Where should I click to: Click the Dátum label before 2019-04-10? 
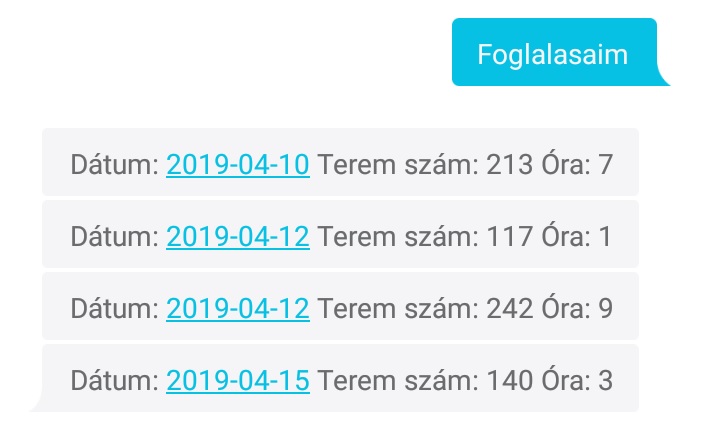(x=115, y=164)
